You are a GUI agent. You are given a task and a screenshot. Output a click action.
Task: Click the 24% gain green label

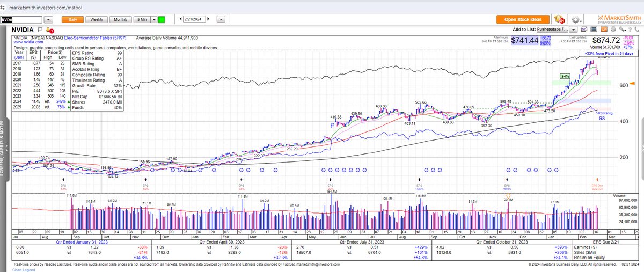565,76
